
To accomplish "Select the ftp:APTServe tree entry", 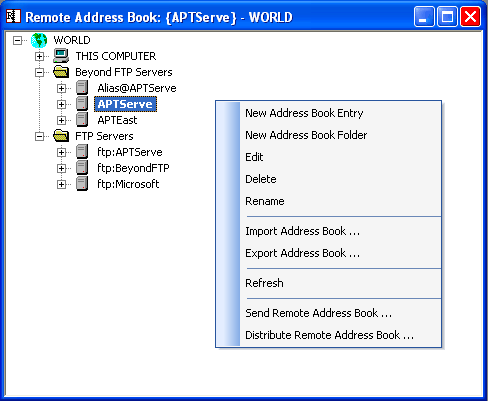I will point(130,152).
